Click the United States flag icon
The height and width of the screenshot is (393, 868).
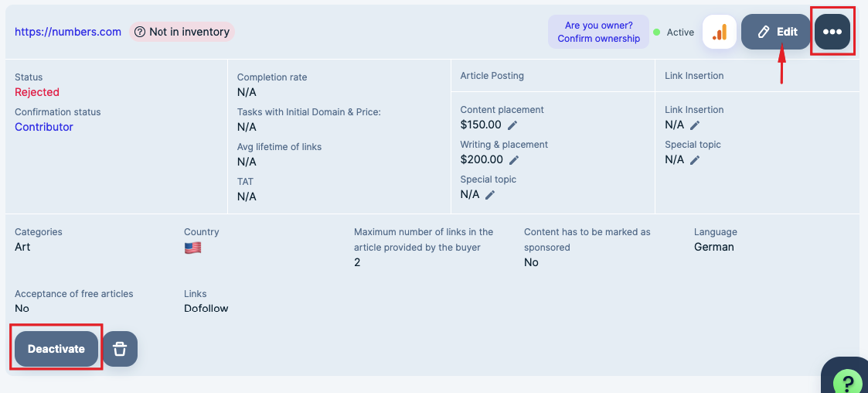tap(192, 248)
